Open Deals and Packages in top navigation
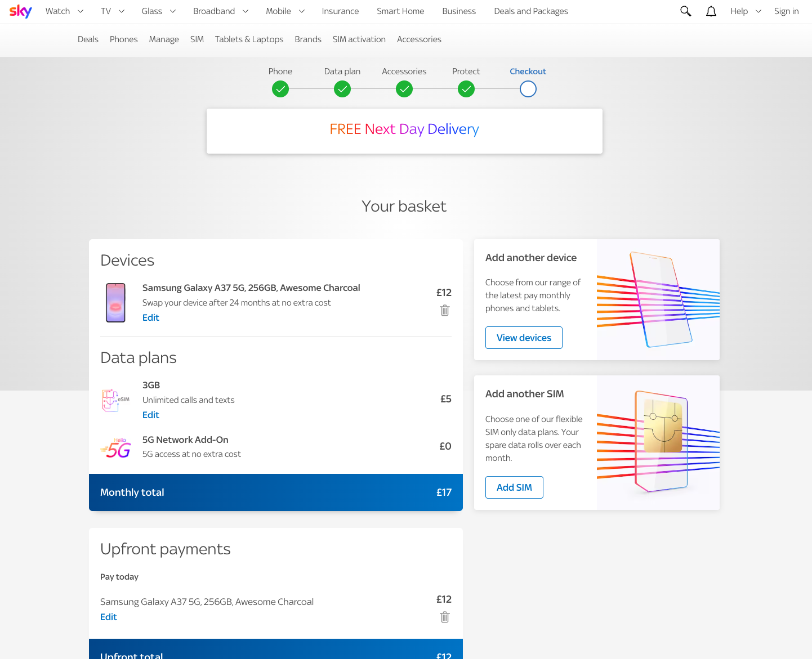 (531, 11)
